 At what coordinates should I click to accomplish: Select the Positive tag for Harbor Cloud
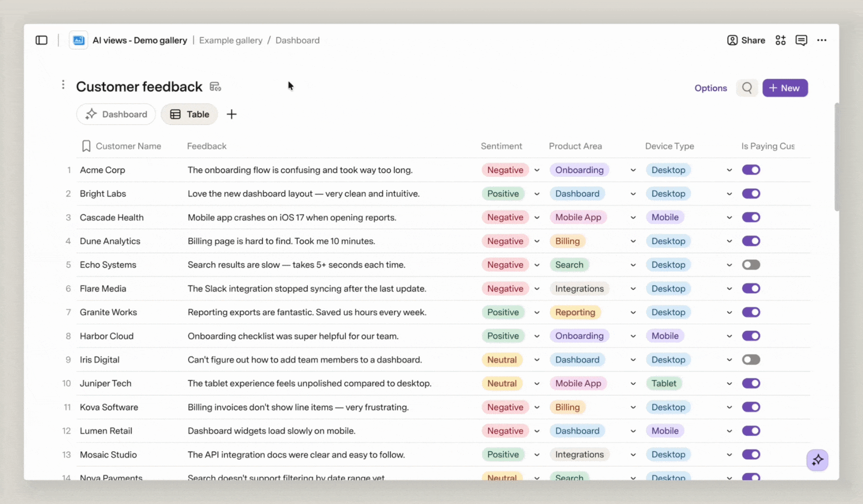point(503,336)
